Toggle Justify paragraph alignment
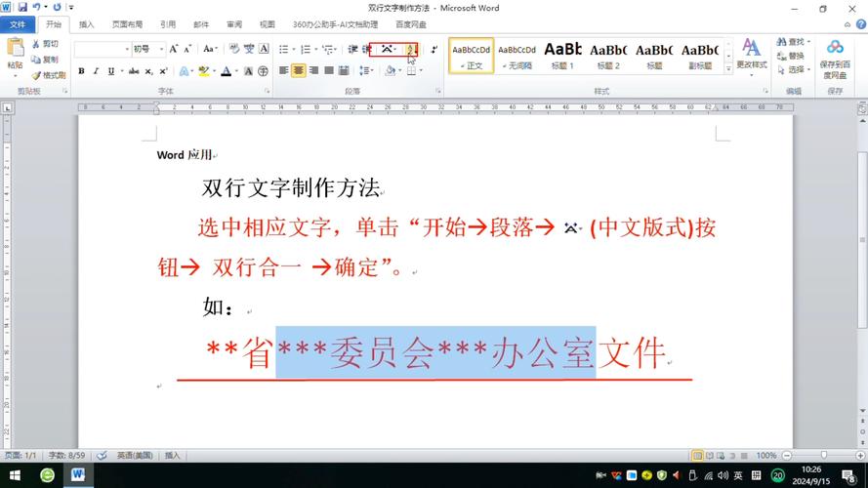 coord(329,70)
